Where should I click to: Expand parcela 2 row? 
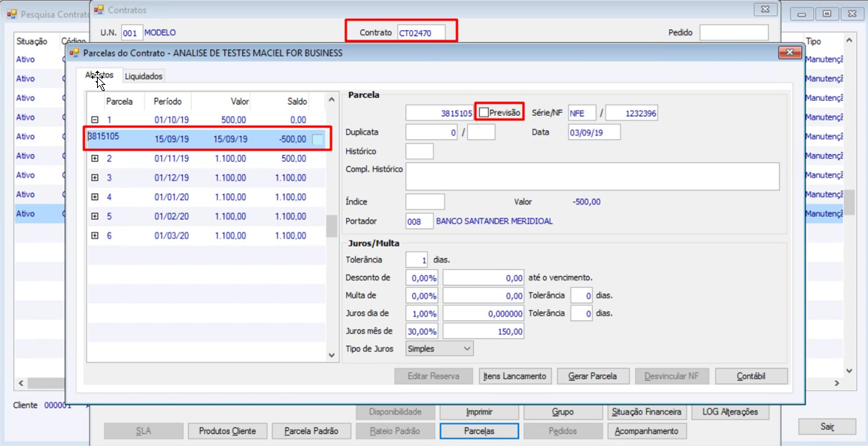(x=95, y=159)
